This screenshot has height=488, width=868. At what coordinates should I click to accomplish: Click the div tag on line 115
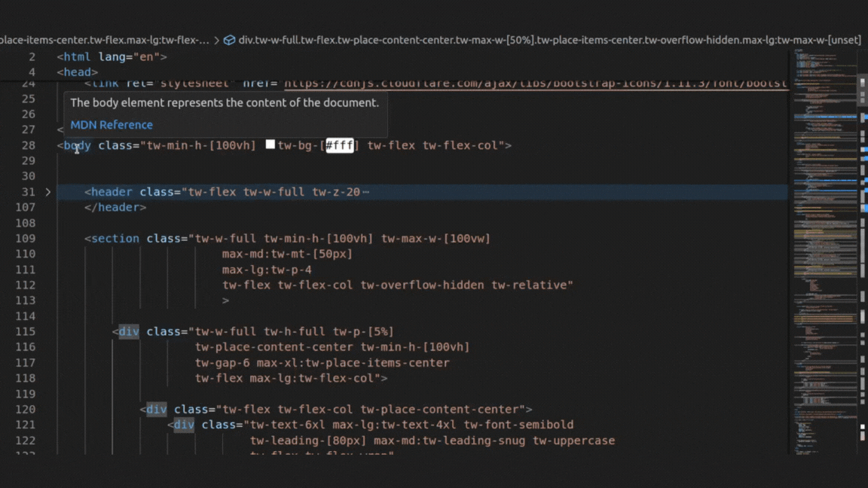tap(129, 331)
